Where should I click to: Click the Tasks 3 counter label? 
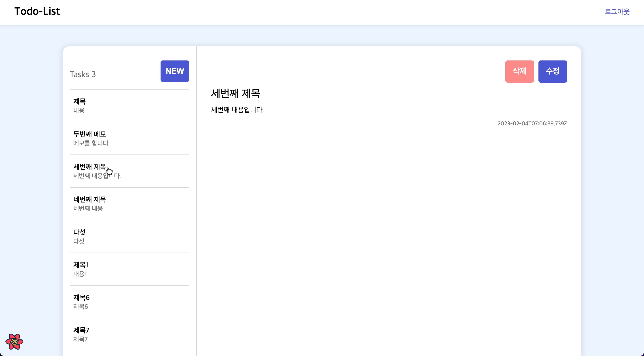(83, 74)
